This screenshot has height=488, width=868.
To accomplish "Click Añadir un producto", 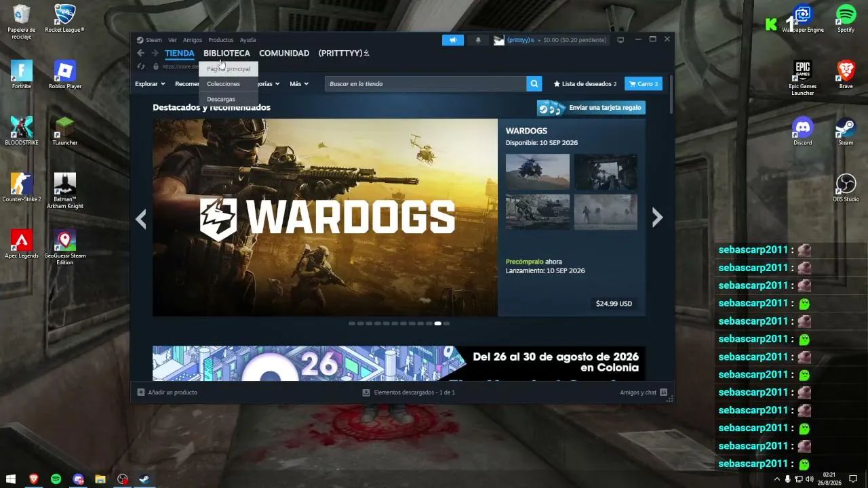I will [x=167, y=392].
